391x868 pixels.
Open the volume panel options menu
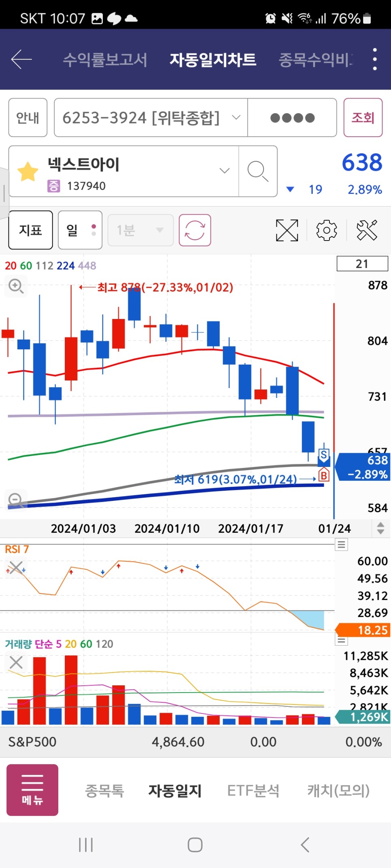(x=342, y=640)
